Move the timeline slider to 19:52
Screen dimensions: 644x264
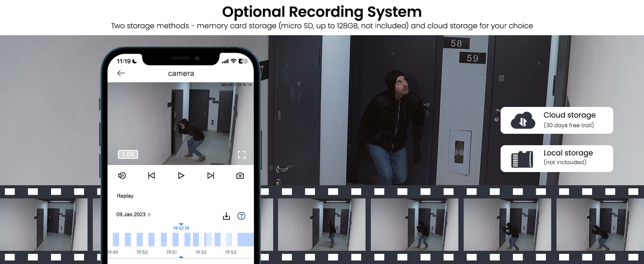coord(201,240)
